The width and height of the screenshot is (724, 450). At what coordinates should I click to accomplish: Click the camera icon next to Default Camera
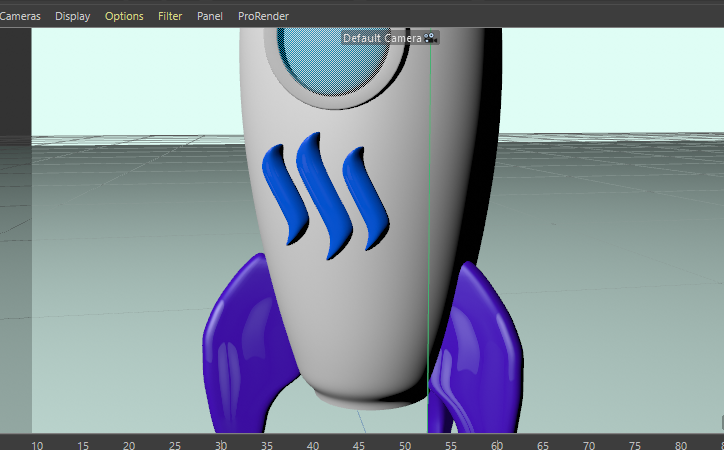coord(430,38)
